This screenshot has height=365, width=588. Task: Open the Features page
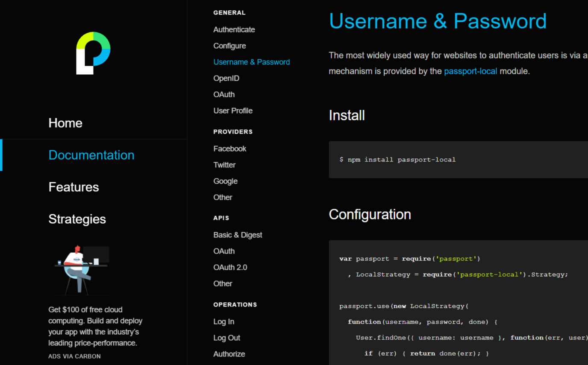click(73, 187)
